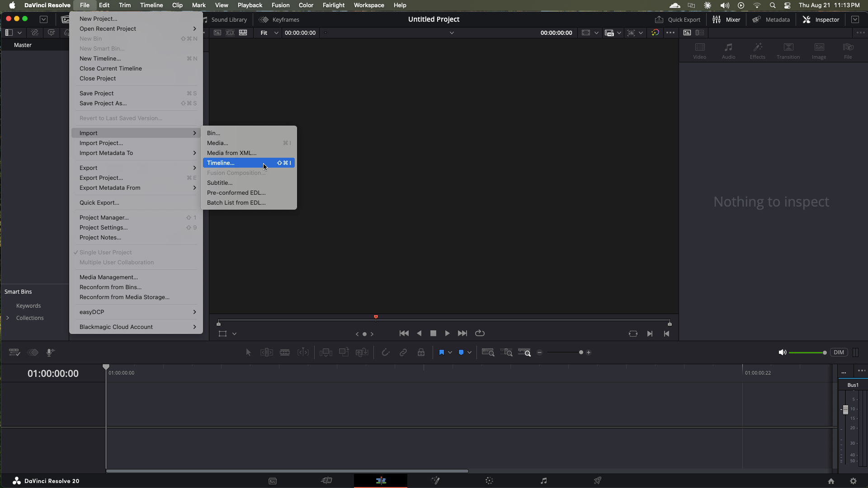This screenshot has width=868, height=488.
Task: Click the project settings gear icon
Action: [853, 481]
